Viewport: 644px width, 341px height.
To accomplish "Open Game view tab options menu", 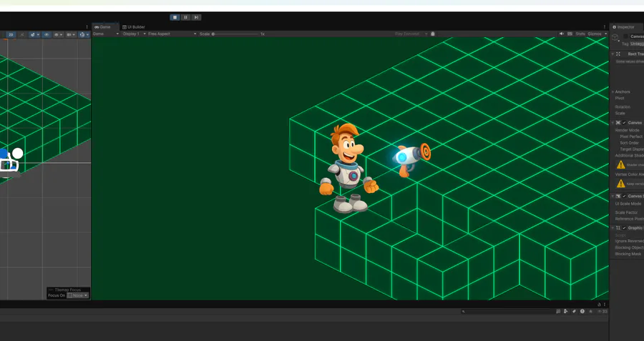I will 605,27.
